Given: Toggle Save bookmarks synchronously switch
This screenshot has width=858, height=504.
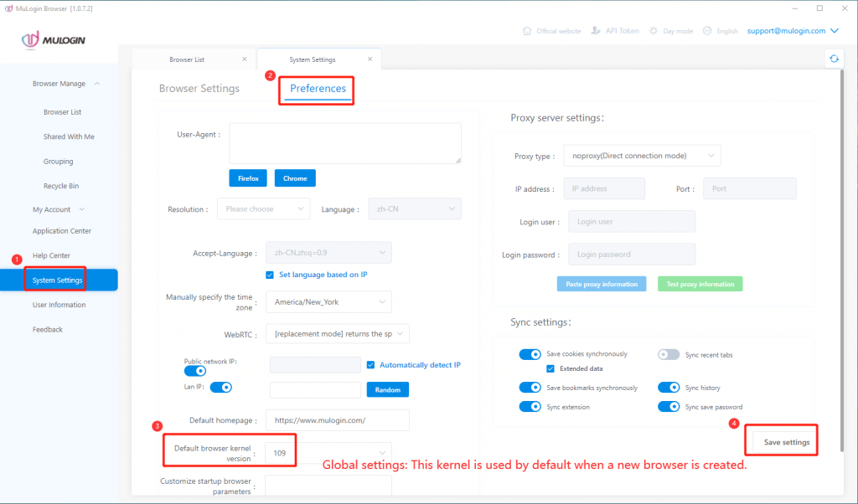Looking at the screenshot, I should (530, 388).
